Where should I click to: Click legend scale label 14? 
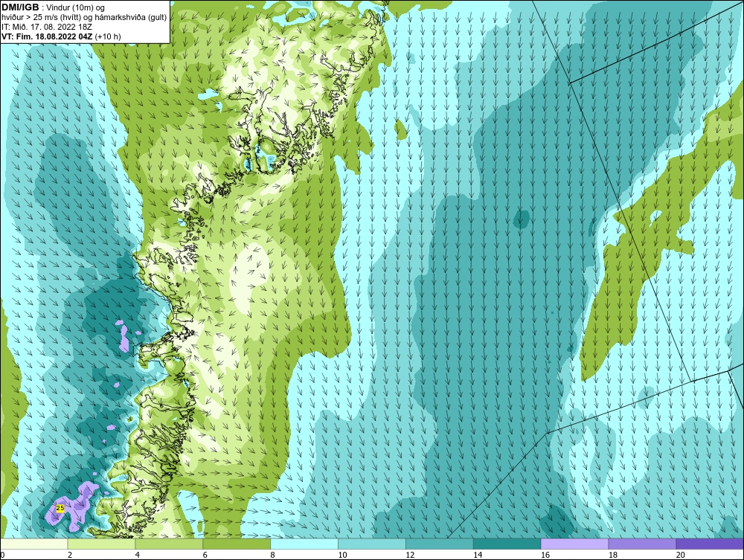[478, 555]
